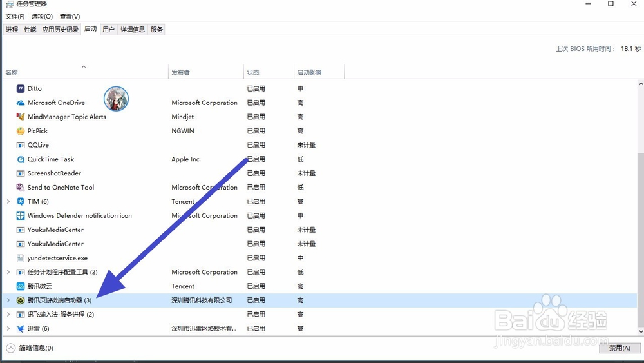
Task: Click the Task Manager title bar icon
Action: point(10,4)
